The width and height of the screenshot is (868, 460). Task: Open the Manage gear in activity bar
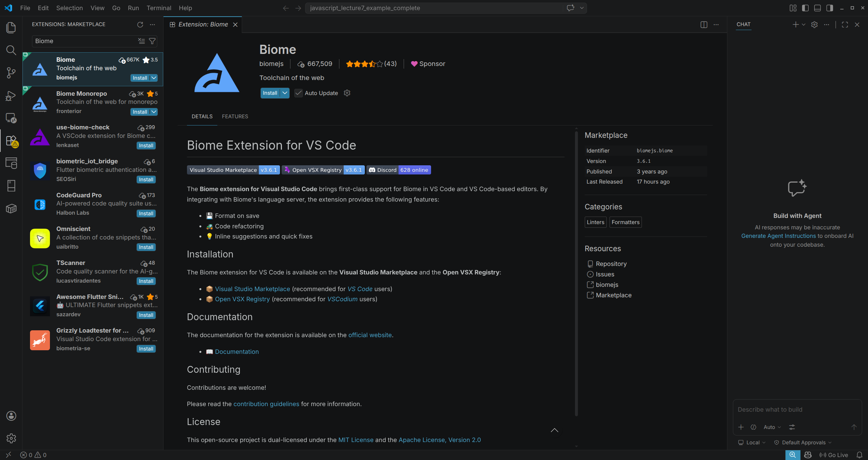coord(11,438)
